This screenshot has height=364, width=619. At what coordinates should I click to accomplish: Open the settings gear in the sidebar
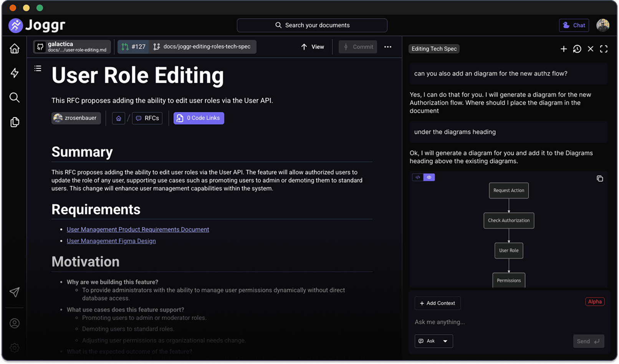point(15,348)
